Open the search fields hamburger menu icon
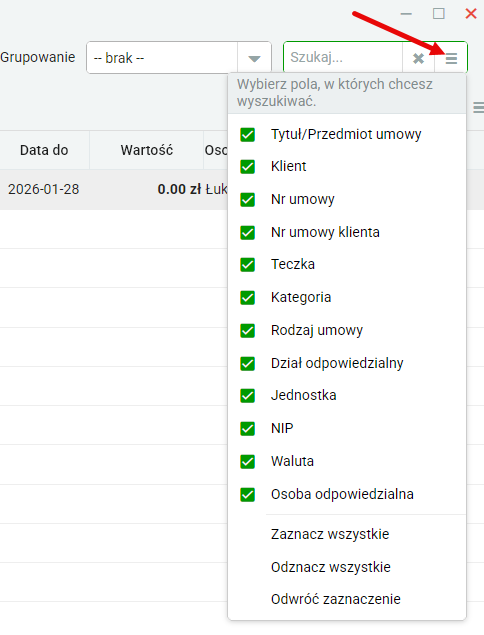484x635 pixels. coord(451,58)
